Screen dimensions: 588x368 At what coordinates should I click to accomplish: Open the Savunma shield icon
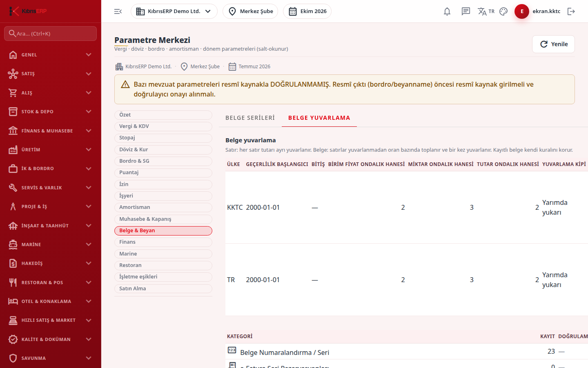coord(13,358)
